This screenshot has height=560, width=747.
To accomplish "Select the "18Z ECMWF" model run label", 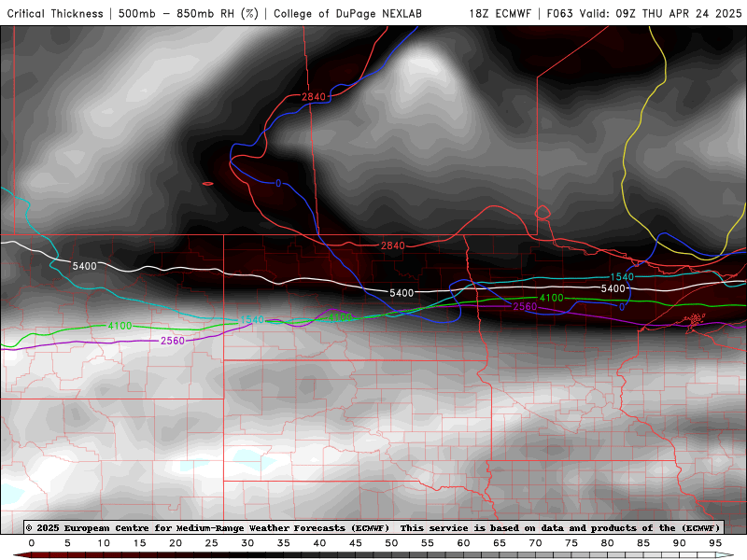I will tap(500, 14).
